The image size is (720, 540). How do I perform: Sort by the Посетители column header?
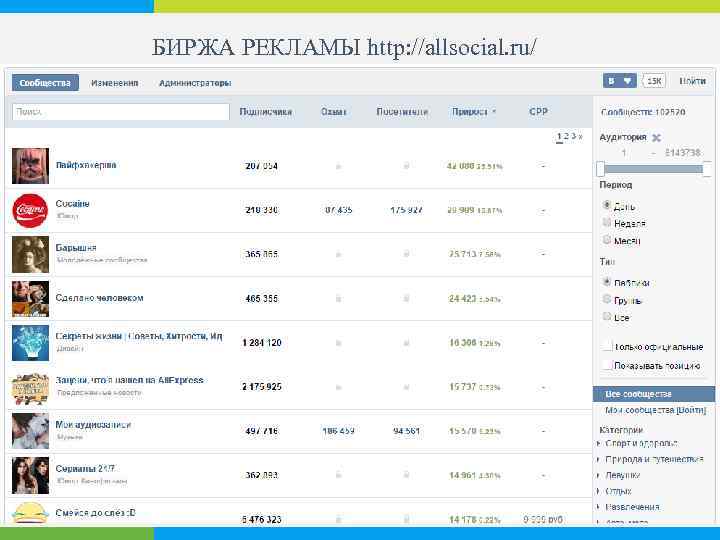click(402, 112)
